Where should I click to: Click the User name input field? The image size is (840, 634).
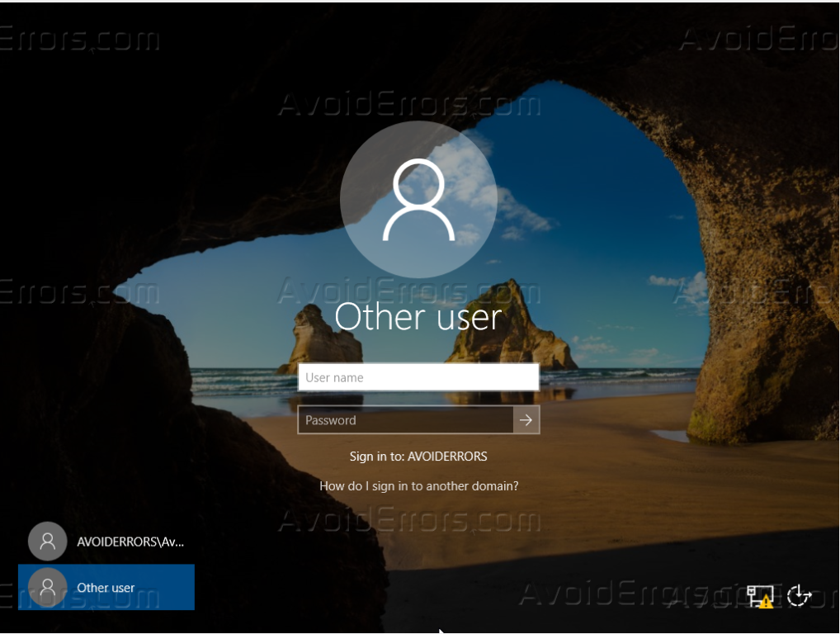418,376
